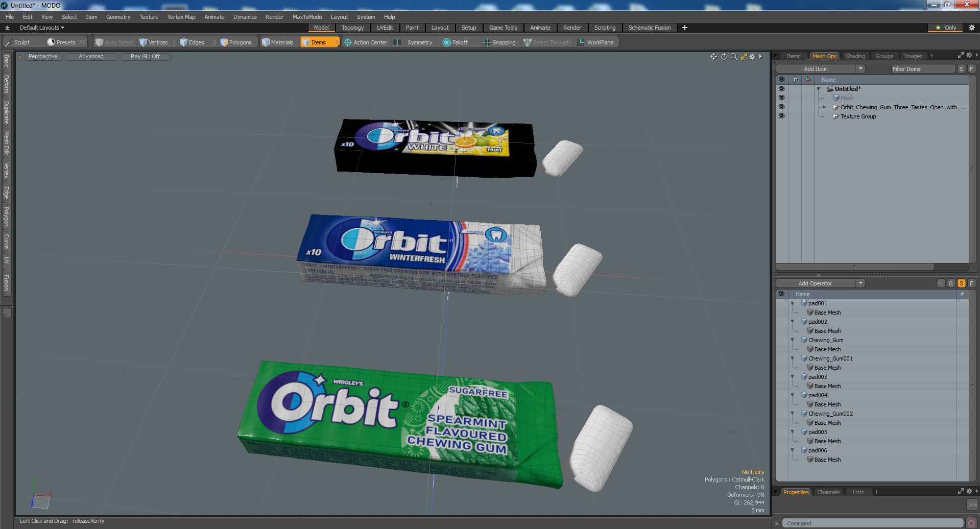Toggle the orange S filter in the Mesh Ops list
Viewport: 980px width, 529px height.
(x=961, y=283)
